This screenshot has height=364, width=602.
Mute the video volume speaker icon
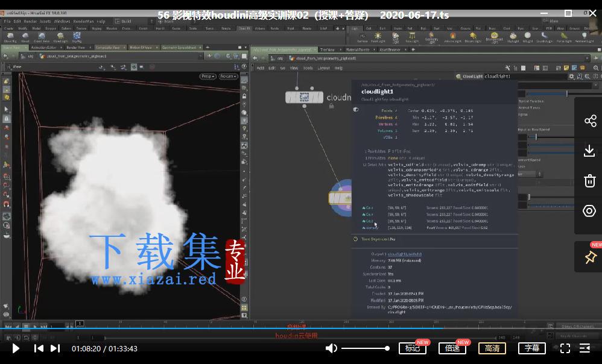click(331, 348)
